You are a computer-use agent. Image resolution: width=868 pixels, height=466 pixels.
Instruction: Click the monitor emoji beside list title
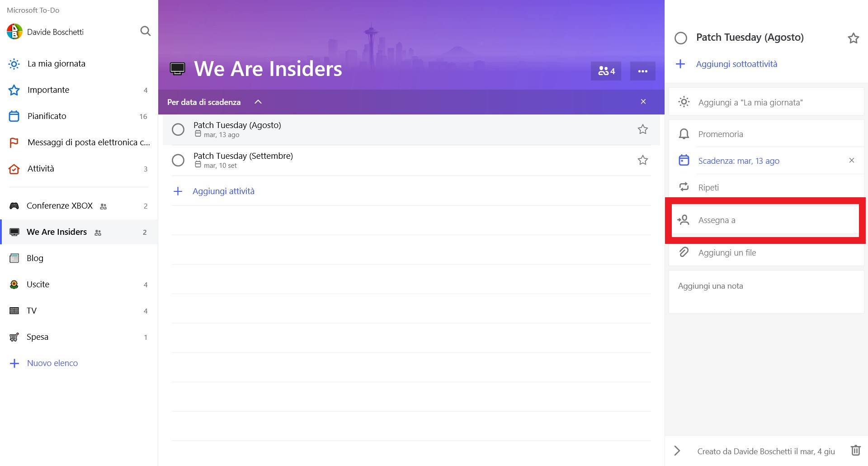177,69
